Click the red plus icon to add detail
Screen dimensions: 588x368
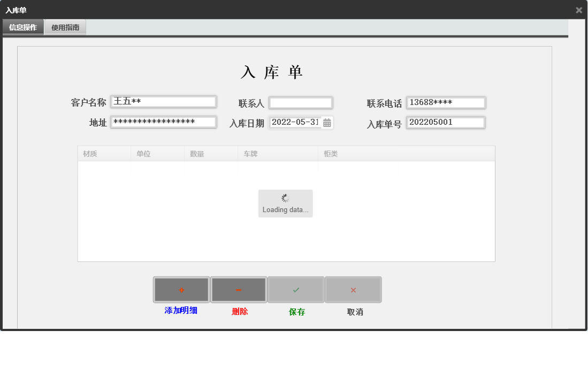(181, 289)
